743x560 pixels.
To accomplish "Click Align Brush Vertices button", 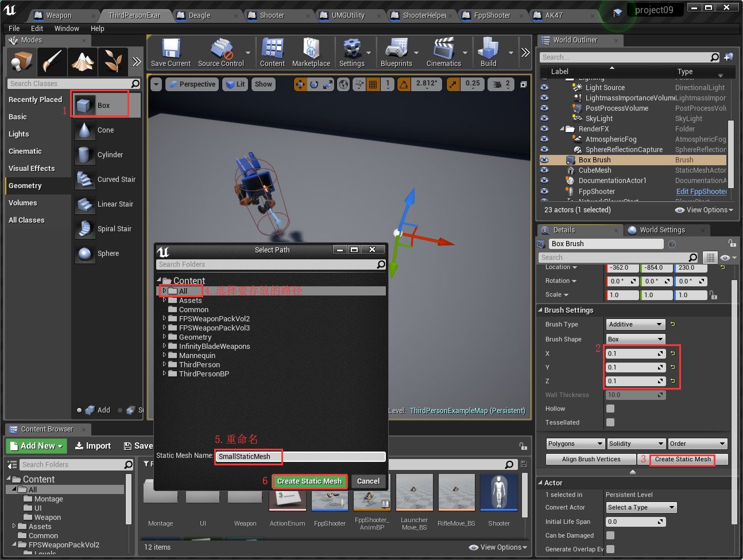I will point(591,459).
